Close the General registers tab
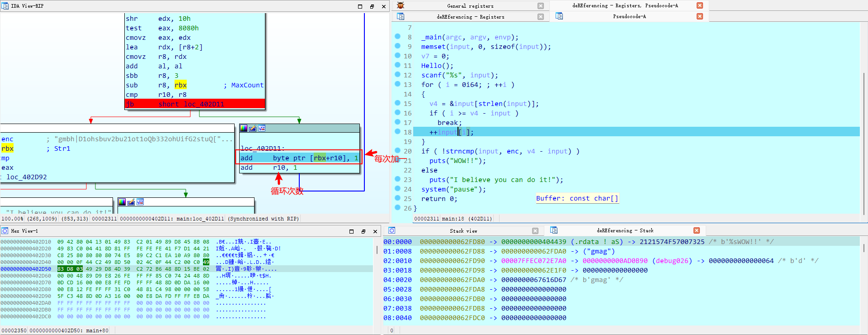Viewport: 868px width, 335px height. click(x=541, y=6)
